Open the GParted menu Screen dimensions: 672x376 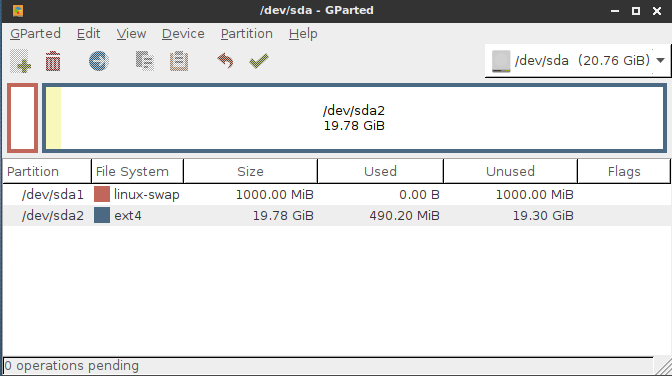click(36, 34)
